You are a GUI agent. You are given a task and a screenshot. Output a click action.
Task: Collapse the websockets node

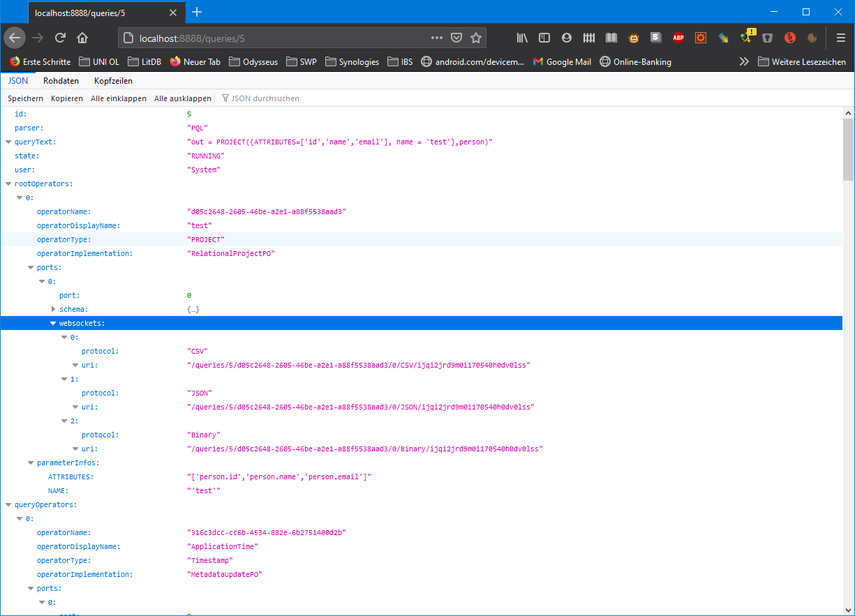[x=53, y=323]
